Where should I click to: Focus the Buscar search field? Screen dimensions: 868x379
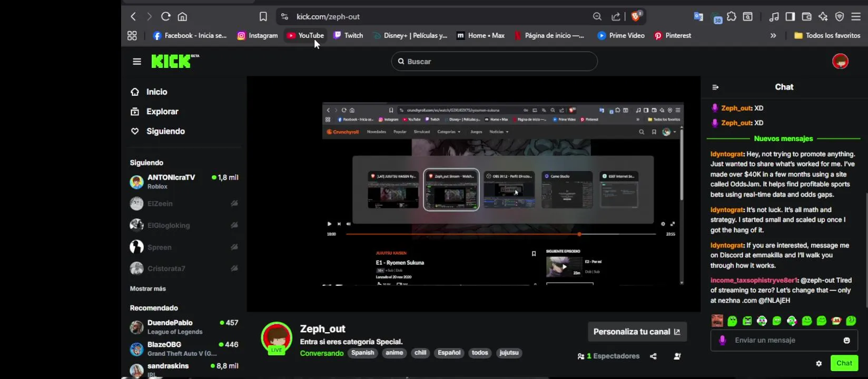[x=494, y=62]
